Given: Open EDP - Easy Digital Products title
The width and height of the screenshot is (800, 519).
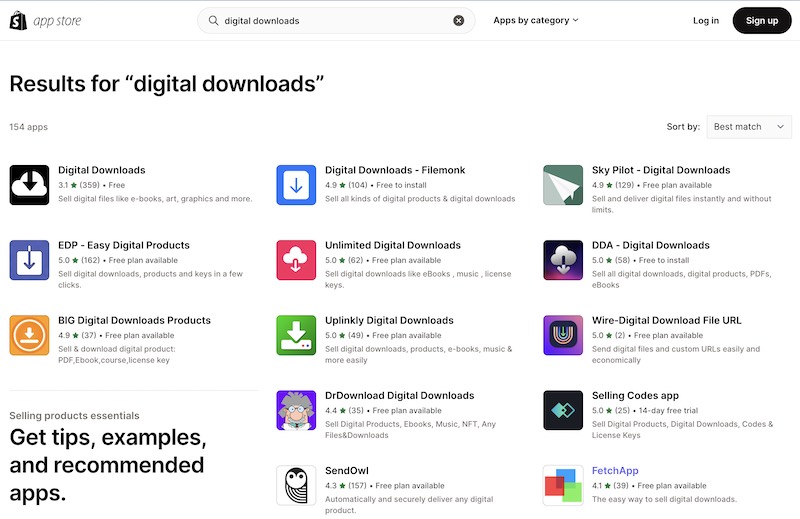Looking at the screenshot, I should (123, 245).
